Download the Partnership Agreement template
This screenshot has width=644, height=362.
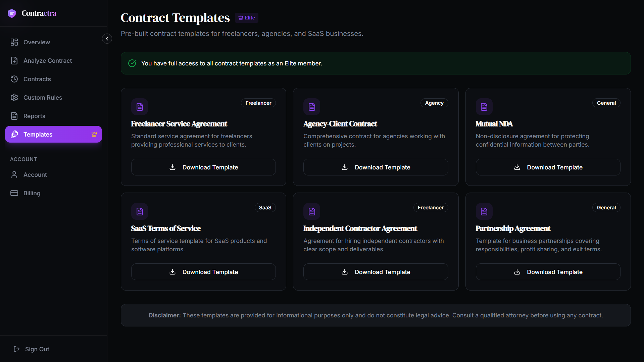pyautogui.click(x=548, y=272)
